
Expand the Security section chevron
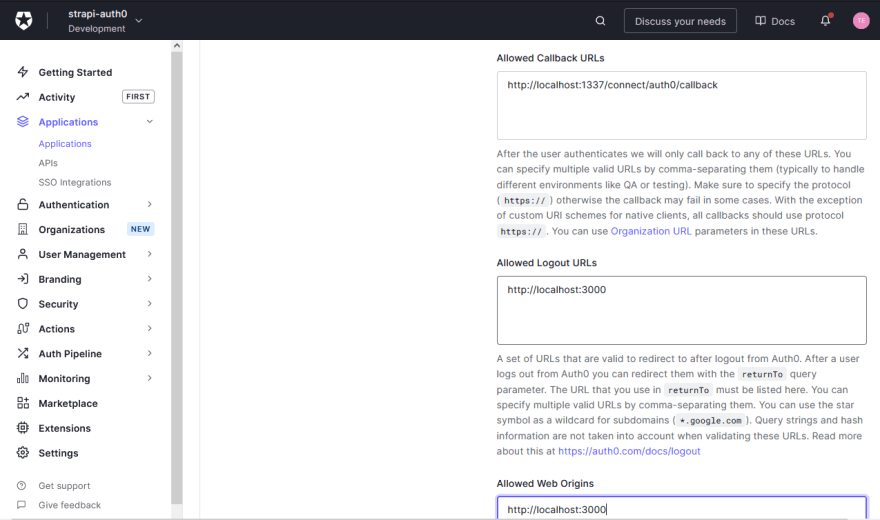[150, 303]
